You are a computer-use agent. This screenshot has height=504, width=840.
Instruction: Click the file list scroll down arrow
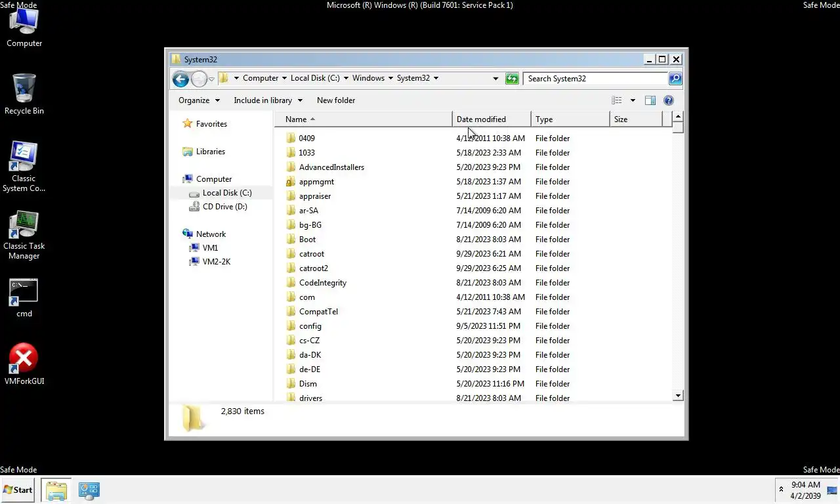point(678,396)
